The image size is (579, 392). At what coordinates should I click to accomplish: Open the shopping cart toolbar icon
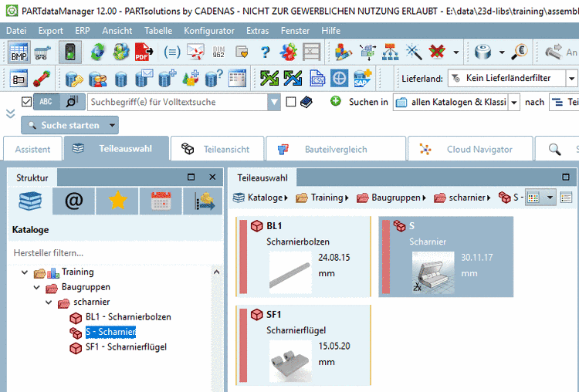[42, 52]
